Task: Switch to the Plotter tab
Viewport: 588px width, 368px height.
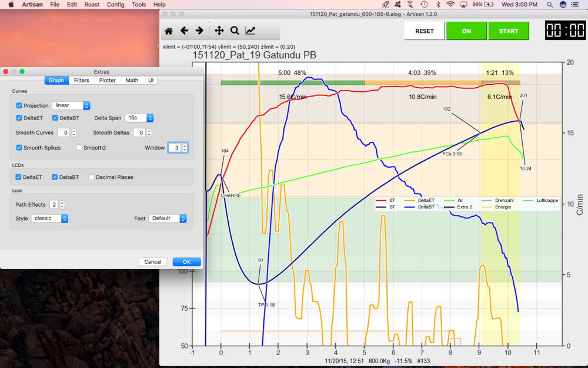Action: (x=107, y=80)
